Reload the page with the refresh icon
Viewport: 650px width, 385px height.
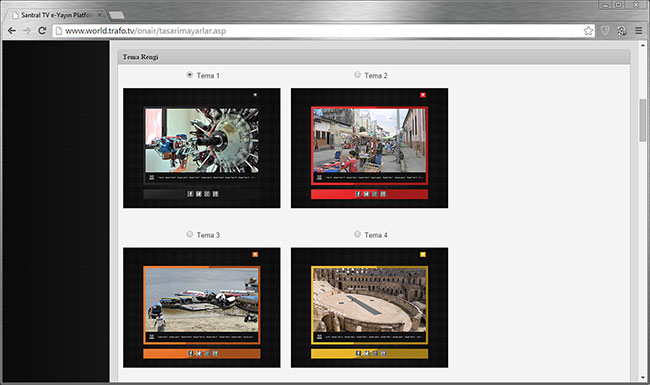point(42,31)
